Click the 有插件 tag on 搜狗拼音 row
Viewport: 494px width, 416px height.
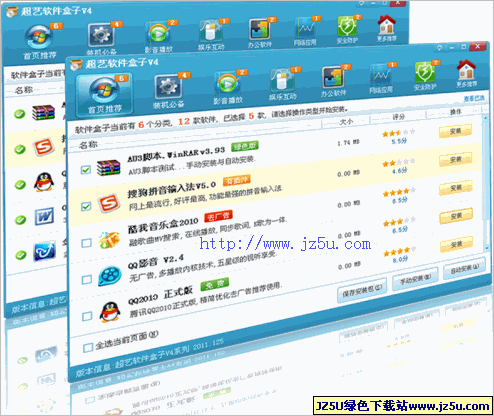tap(237, 181)
